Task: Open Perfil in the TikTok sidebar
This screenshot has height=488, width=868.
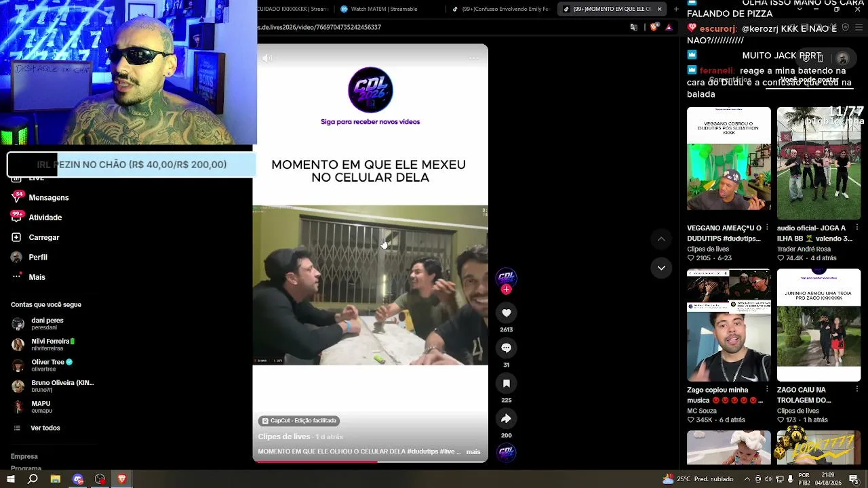Action: pos(38,258)
